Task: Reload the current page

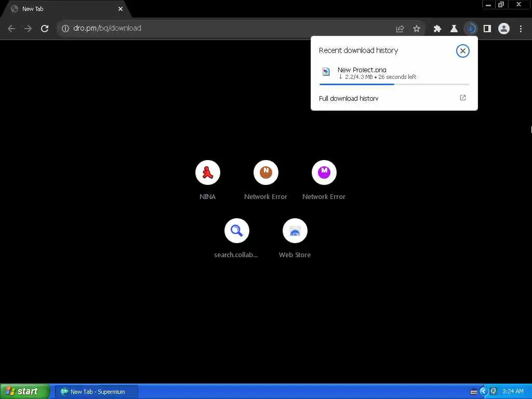Action: [x=45, y=29]
